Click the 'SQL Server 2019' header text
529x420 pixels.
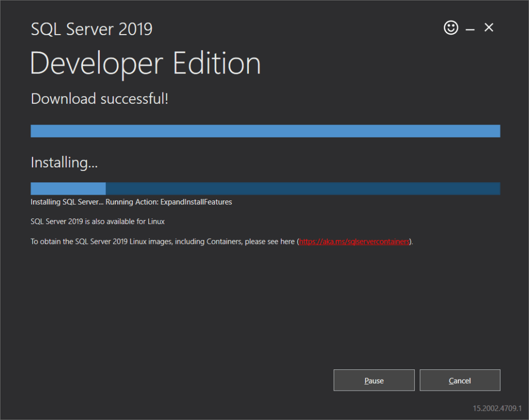91,29
